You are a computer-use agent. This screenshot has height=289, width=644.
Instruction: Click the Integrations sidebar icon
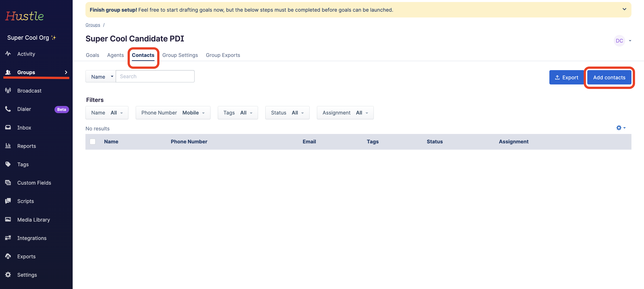pyautogui.click(x=8, y=238)
